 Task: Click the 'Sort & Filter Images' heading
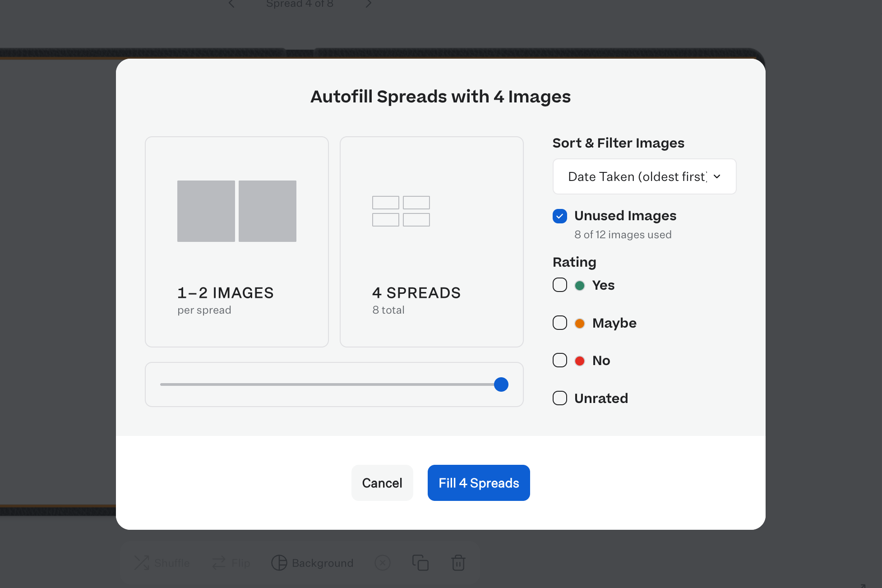pos(618,143)
